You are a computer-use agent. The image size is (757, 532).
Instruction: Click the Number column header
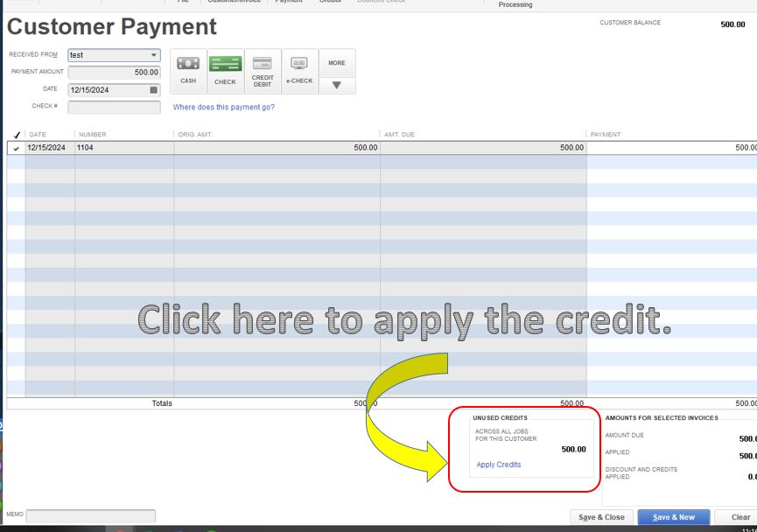(92, 135)
